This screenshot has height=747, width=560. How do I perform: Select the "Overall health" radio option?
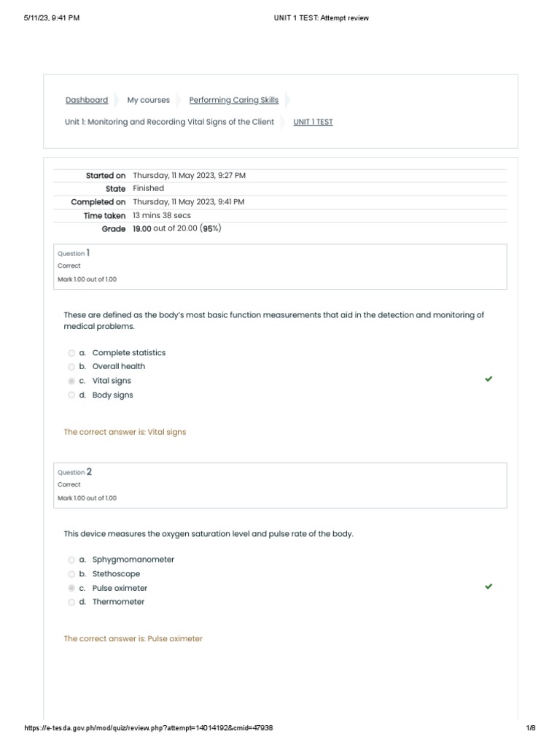(71, 367)
